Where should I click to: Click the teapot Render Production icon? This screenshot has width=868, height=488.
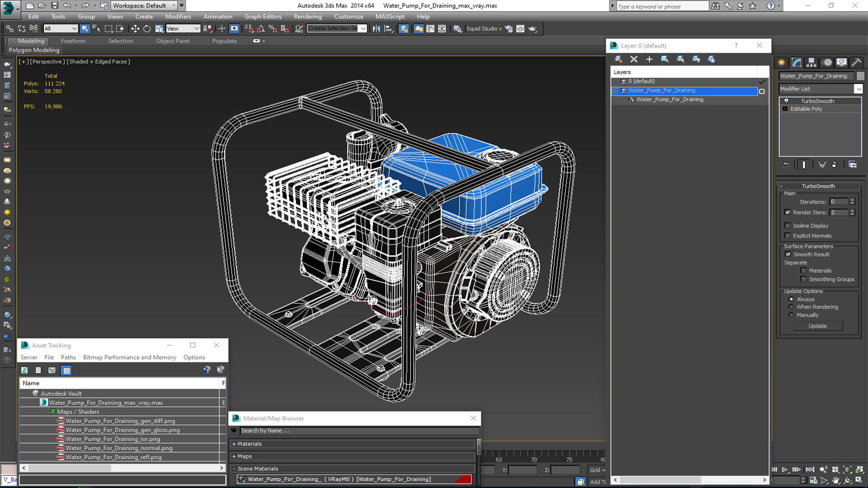(533, 28)
